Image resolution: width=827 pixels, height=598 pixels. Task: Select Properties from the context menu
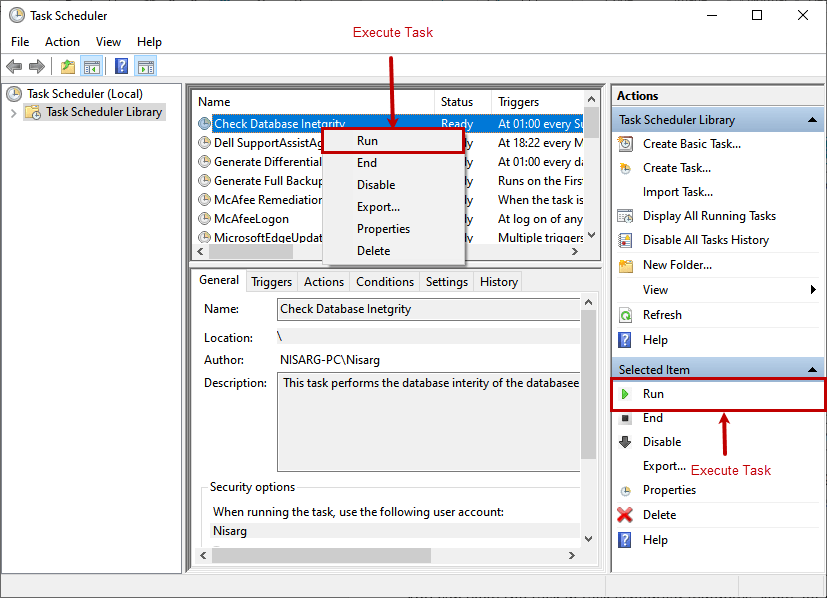click(383, 228)
